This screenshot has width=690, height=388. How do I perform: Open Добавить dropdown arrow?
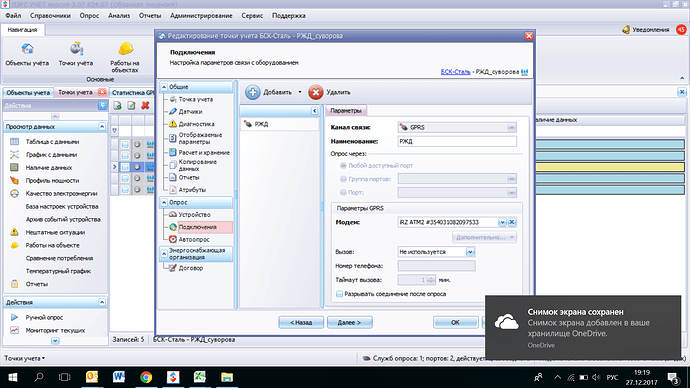point(300,92)
